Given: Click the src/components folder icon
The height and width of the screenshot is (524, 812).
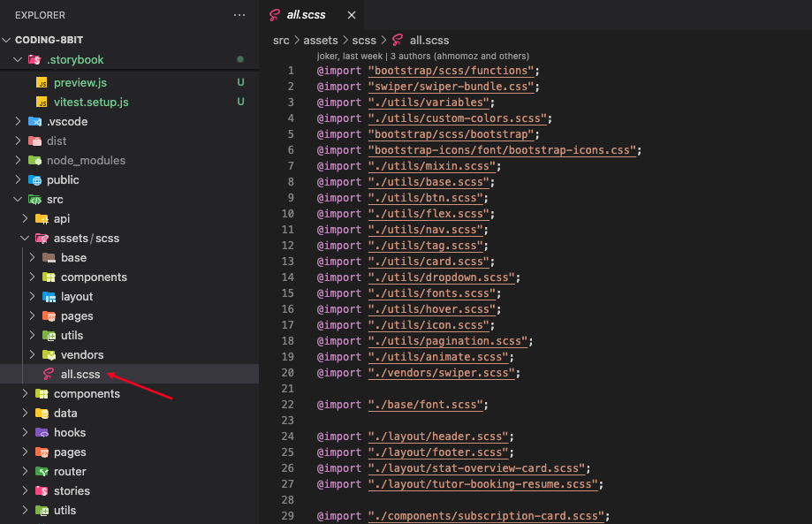Looking at the screenshot, I should pyautogui.click(x=42, y=393).
